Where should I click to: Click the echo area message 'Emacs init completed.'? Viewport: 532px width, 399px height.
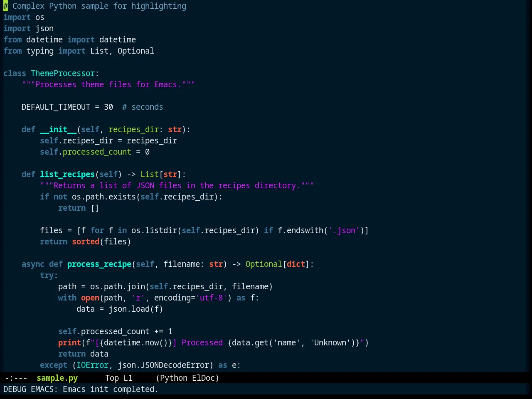[x=111, y=389]
